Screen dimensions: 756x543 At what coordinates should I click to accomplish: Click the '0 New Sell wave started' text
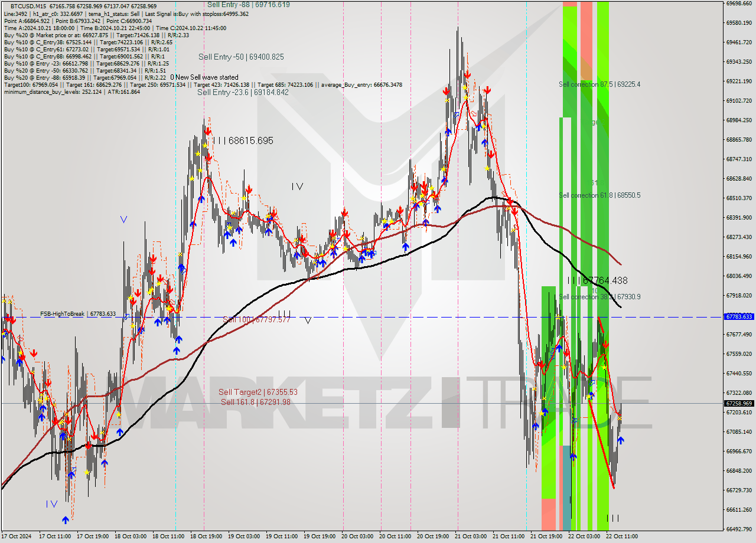tap(204, 77)
